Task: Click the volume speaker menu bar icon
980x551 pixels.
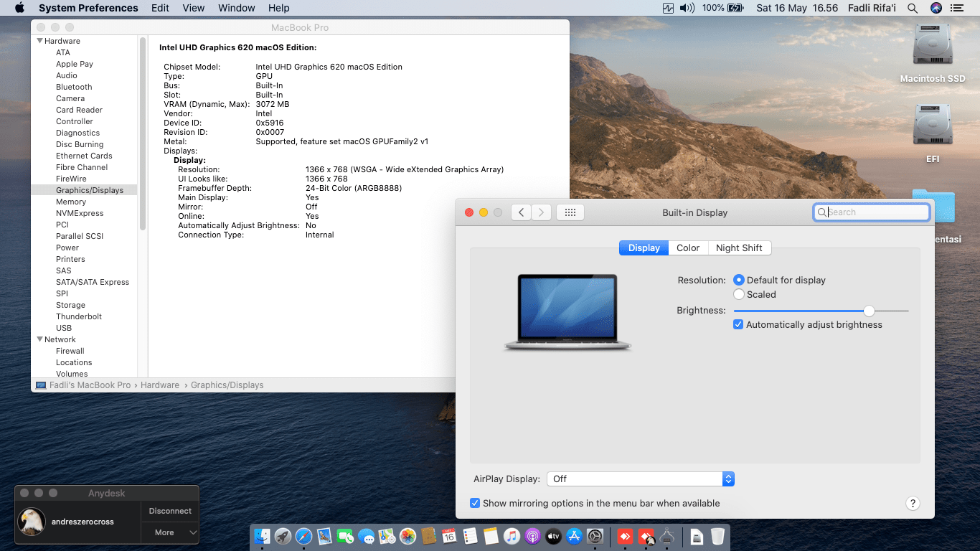Action: [687, 8]
